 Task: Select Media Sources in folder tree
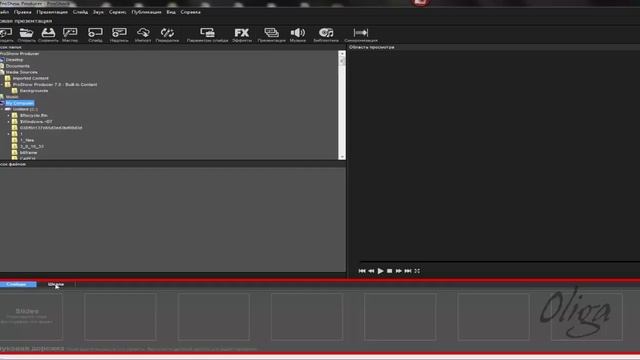22,72
